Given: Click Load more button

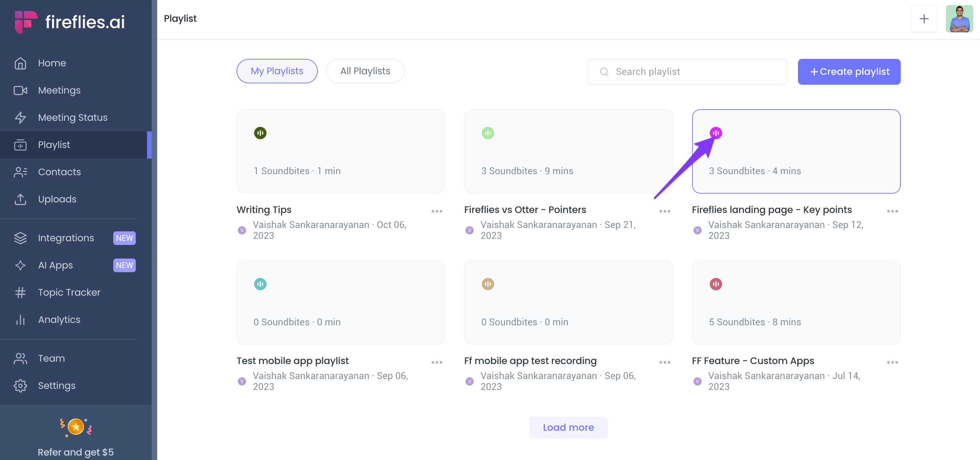Looking at the screenshot, I should (x=568, y=427).
